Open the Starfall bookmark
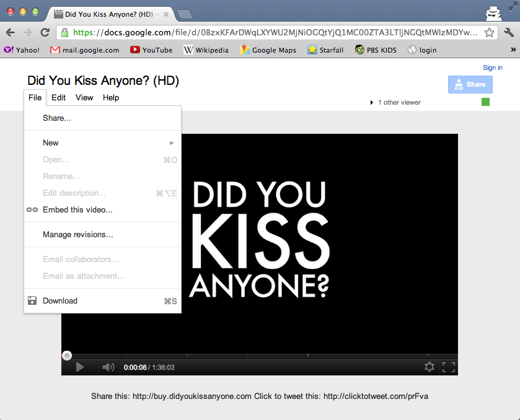This screenshot has height=420, width=520. tap(325, 50)
